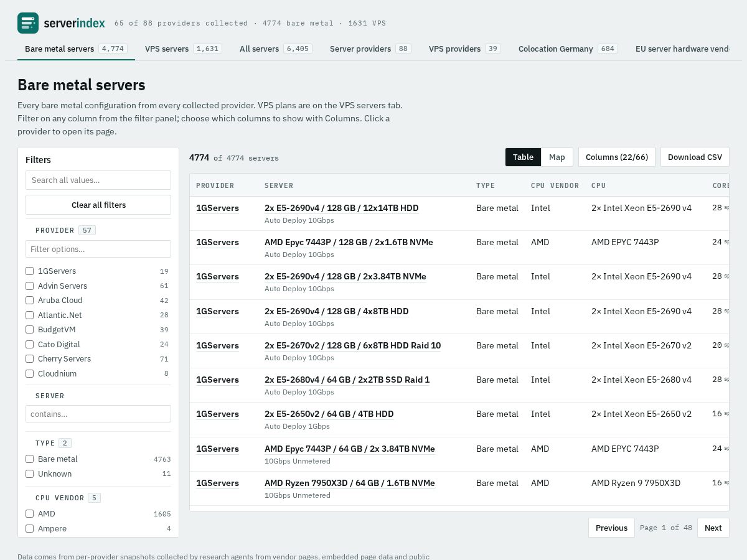Sort by the Server column header
The image size is (747, 560).
click(279, 185)
